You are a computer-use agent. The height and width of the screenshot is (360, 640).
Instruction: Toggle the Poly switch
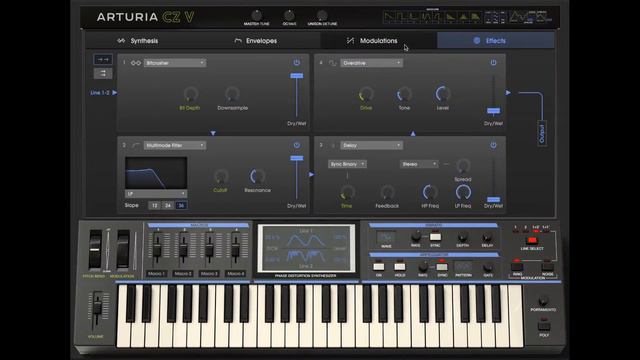(544, 326)
